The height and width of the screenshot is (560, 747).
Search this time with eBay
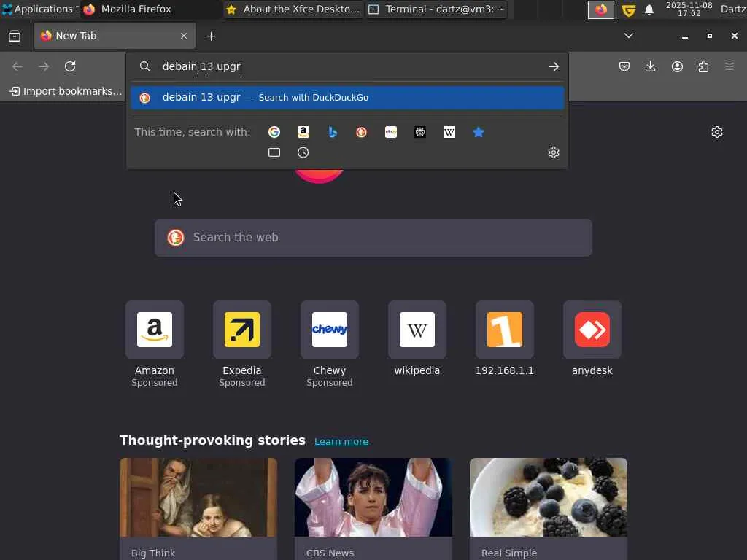391,132
